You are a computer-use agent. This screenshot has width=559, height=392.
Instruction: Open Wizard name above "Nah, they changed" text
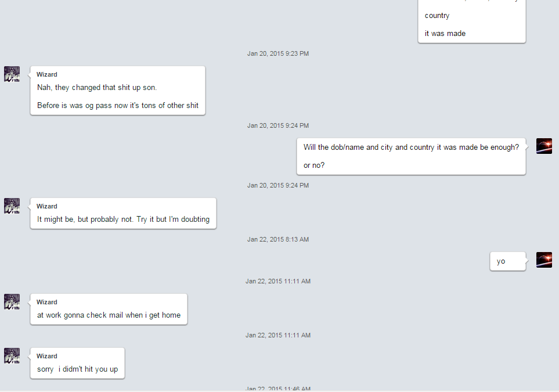[46, 74]
